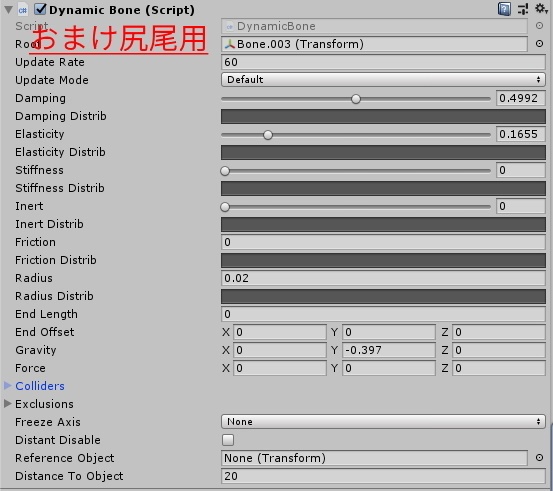553x491 pixels.
Task: Click the Damping slider handle
Action: (356, 99)
